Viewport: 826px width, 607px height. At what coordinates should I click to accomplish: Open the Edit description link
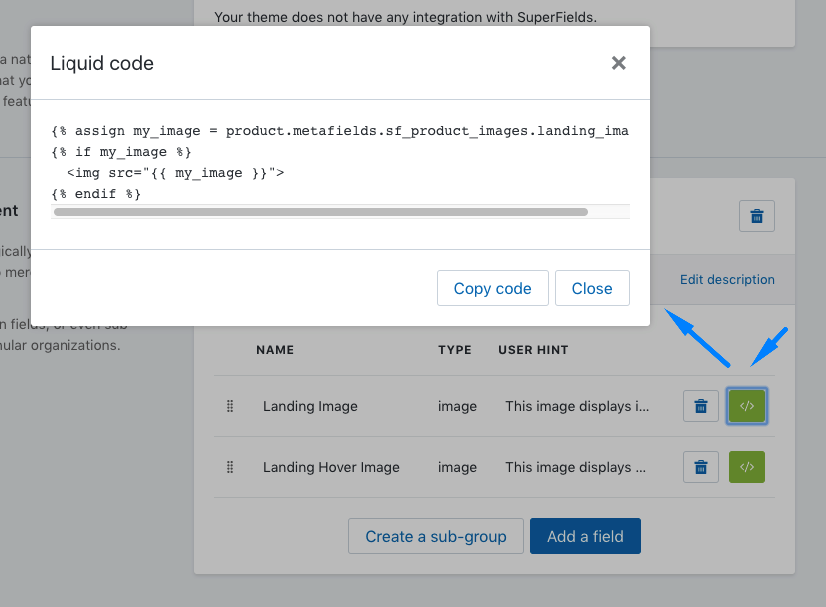tap(727, 279)
